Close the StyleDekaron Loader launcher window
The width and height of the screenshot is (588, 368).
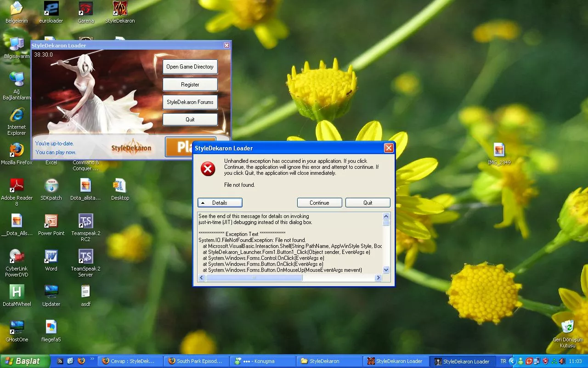point(226,46)
